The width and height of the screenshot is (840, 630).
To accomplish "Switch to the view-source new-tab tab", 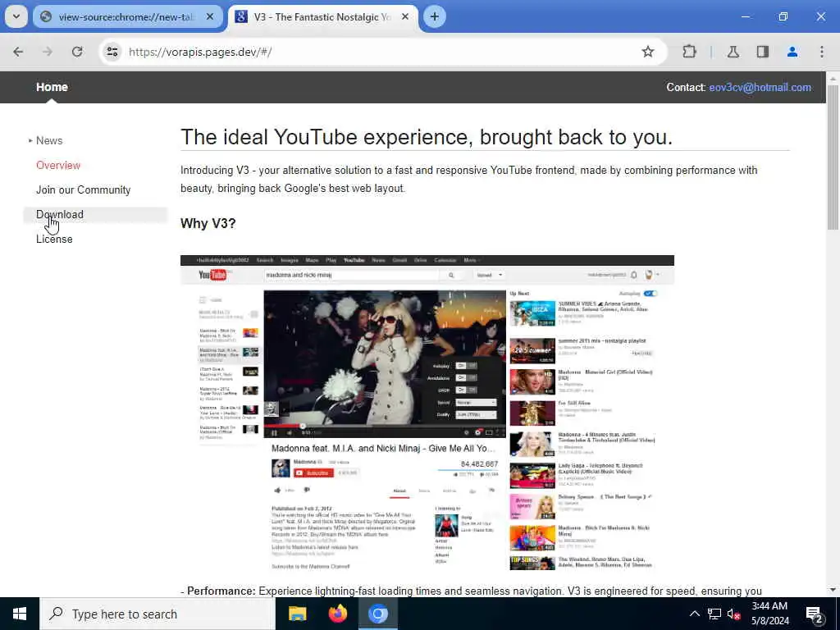I will point(127,16).
